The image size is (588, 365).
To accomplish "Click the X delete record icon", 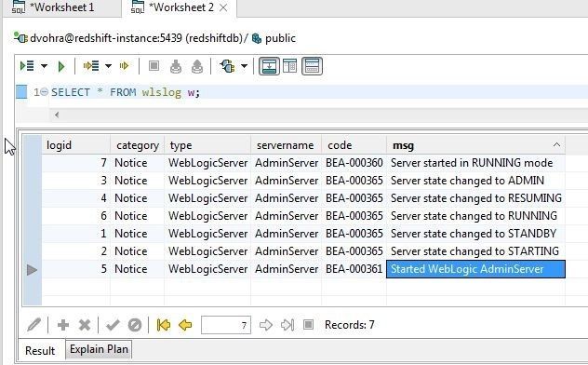I will click(85, 325).
